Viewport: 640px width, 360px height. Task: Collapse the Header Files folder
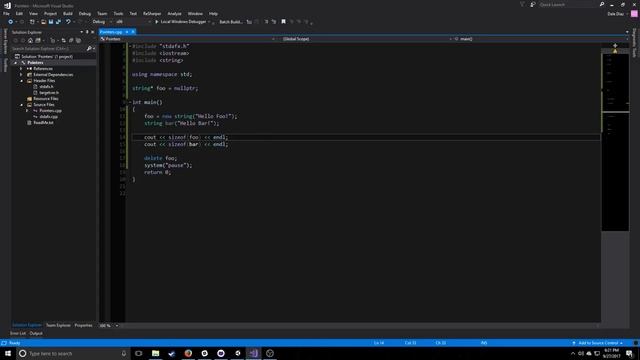(21, 81)
